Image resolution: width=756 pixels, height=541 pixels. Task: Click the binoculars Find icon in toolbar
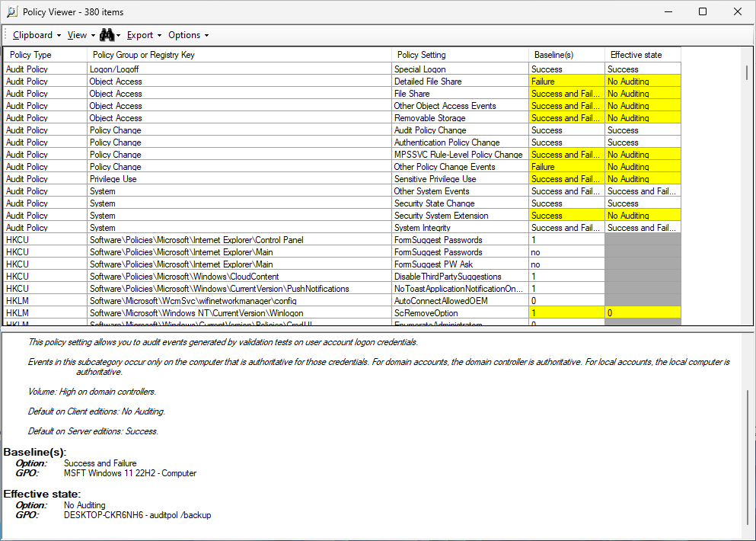(x=106, y=35)
